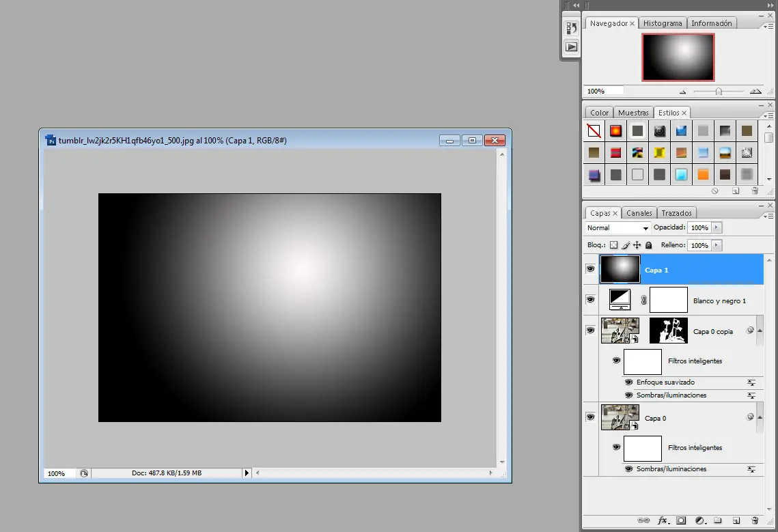Create new adjustment layer icon

point(700,520)
